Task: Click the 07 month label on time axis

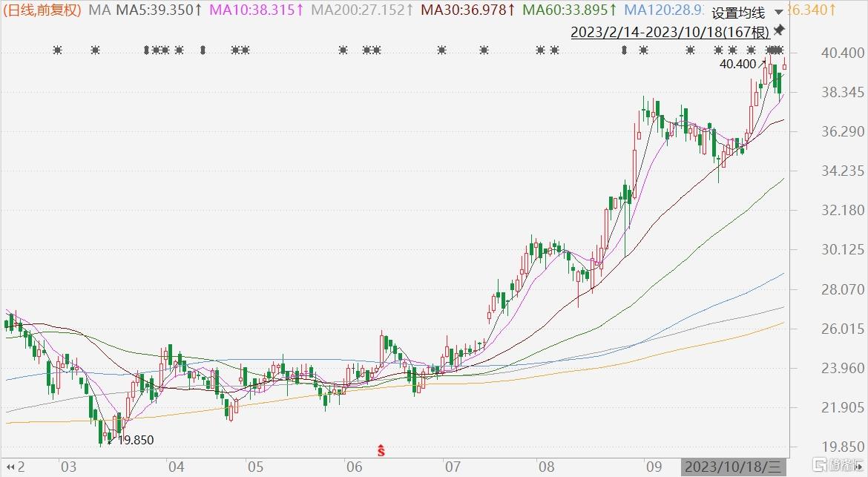Action: 453,467
